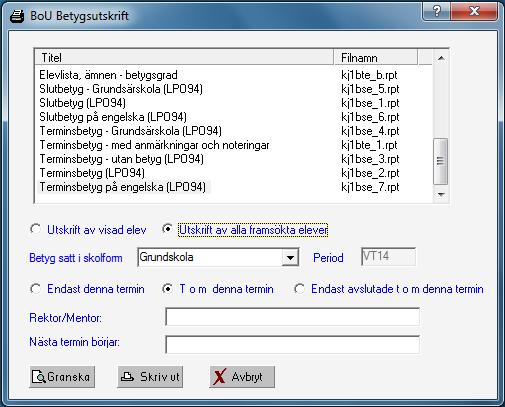Click the Skriv ut print button

pos(150,377)
